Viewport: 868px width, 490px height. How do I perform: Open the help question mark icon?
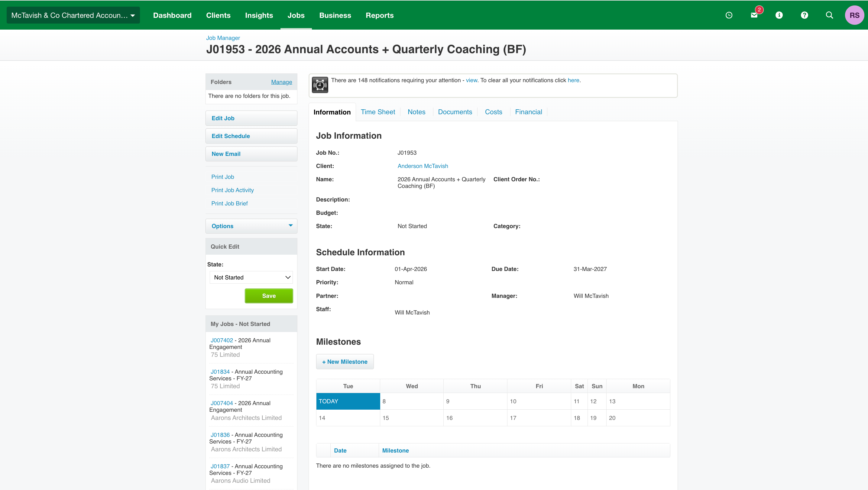(x=804, y=15)
